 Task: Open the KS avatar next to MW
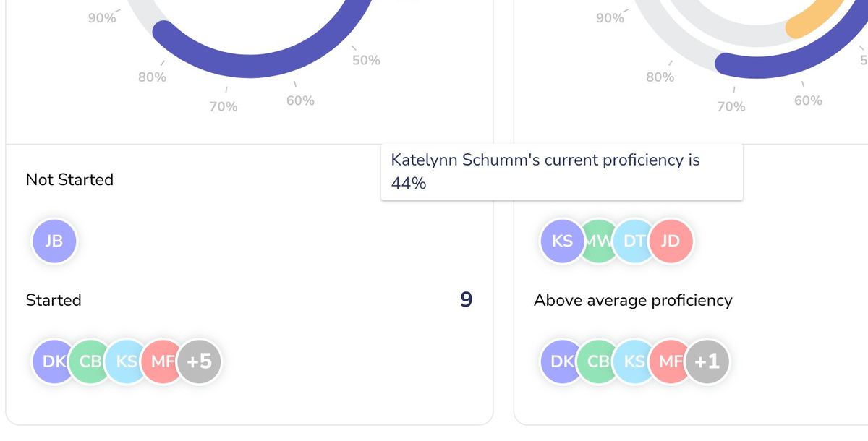point(561,241)
